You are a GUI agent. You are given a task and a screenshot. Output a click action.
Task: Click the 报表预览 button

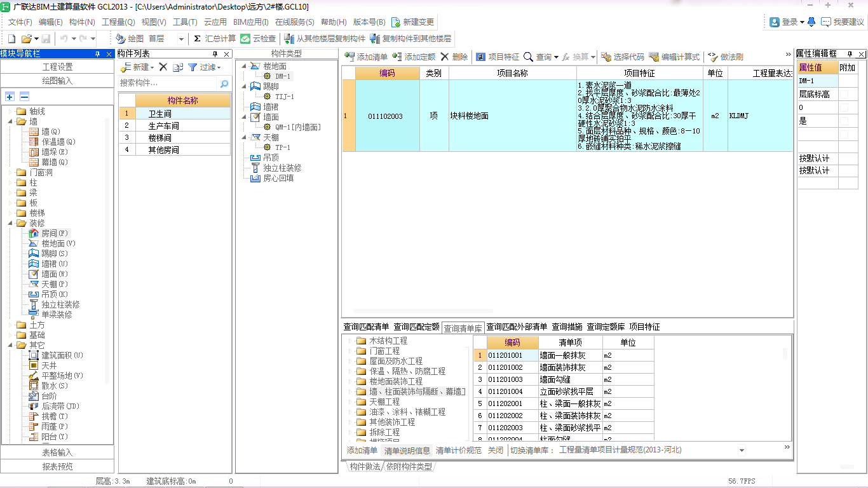57,466
